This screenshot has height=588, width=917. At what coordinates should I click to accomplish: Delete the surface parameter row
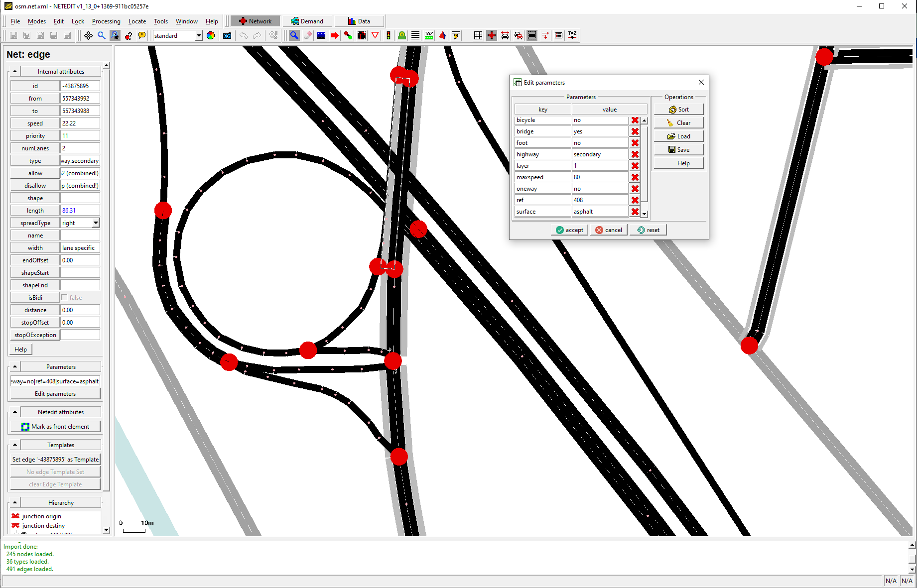point(635,212)
